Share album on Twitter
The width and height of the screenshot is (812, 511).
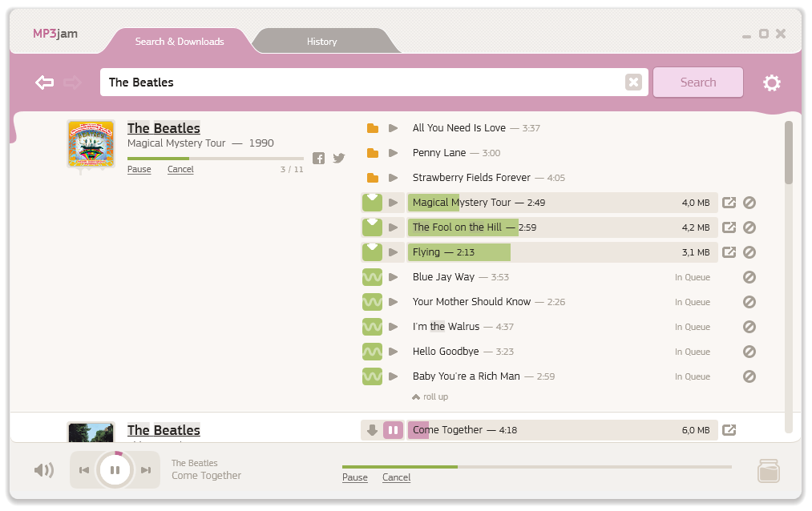339,159
